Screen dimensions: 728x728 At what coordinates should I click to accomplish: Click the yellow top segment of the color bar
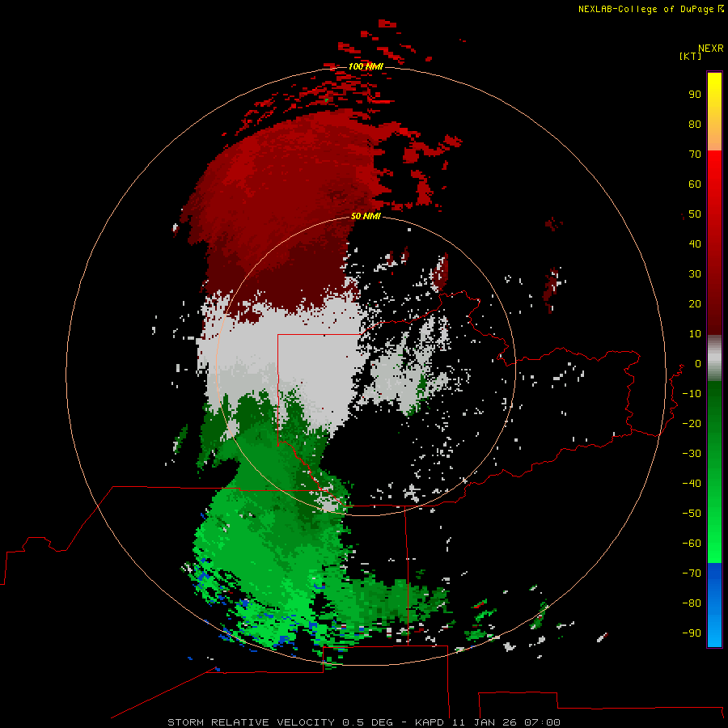[x=714, y=111]
